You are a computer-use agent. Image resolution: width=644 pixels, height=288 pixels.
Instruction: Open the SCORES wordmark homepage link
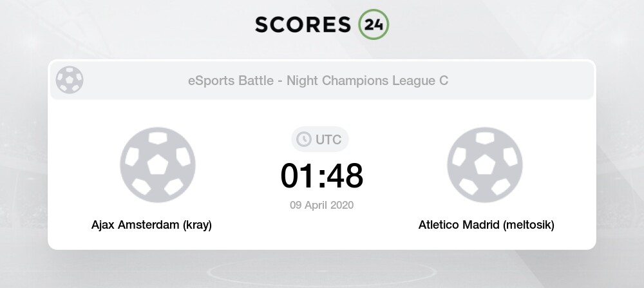[303, 24]
